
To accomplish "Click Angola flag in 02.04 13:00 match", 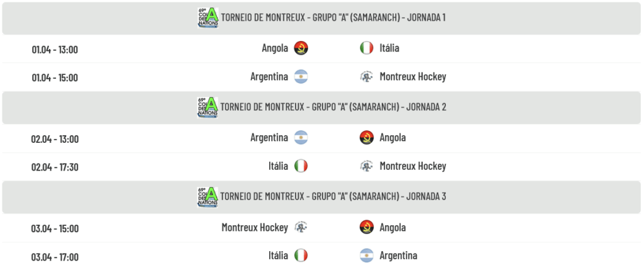I will [367, 138].
